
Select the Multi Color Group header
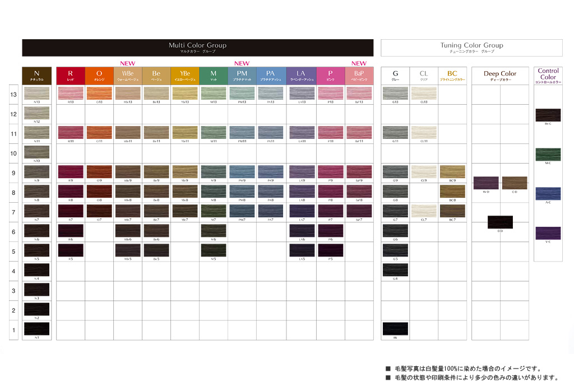pos(197,48)
